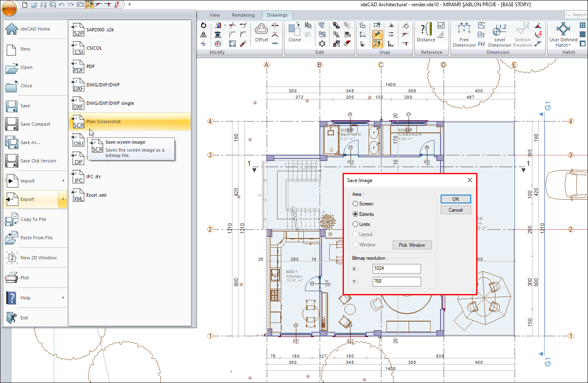Select the Clone tool in Edit group
The width and height of the screenshot is (588, 383).
tap(294, 32)
